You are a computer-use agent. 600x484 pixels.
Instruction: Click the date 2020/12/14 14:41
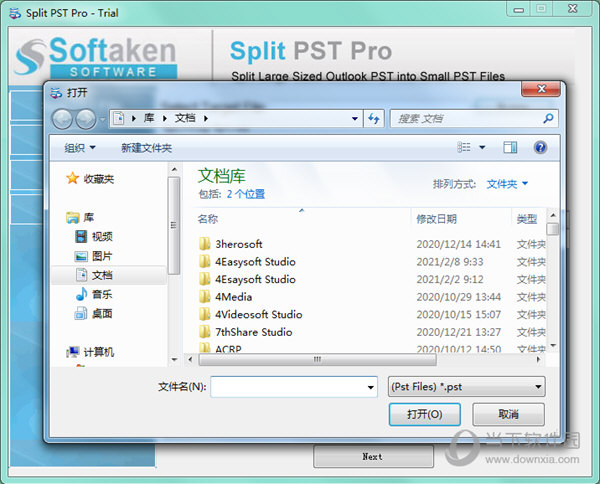click(x=458, y=244)
